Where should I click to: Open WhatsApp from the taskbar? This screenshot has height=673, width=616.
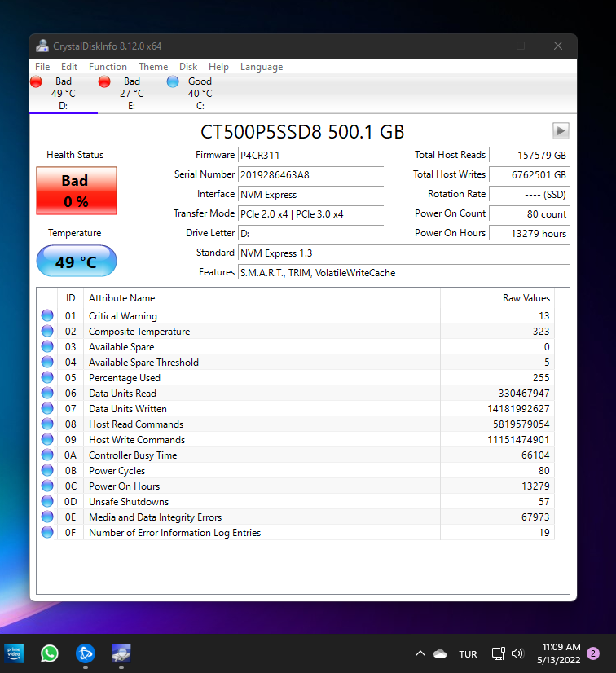tap(50, 653)
